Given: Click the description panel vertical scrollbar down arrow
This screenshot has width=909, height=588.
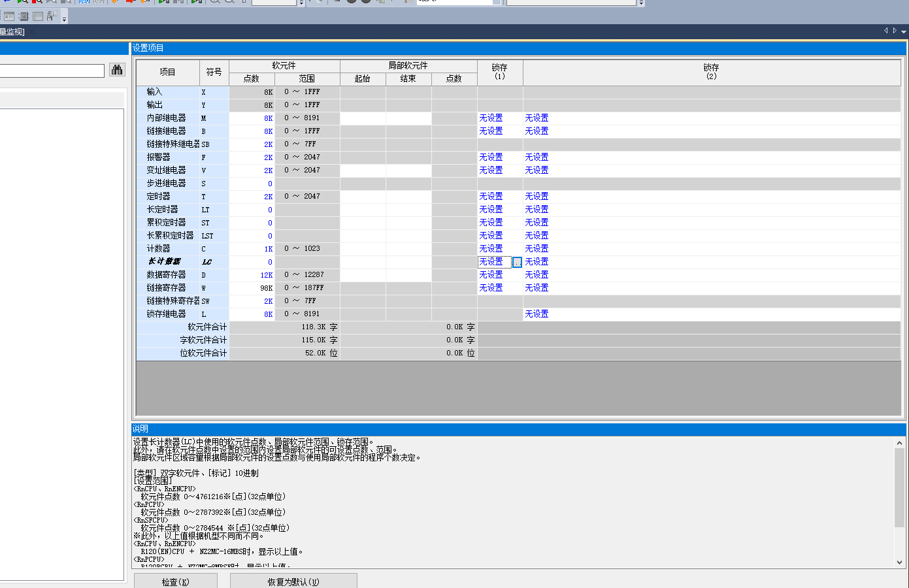Looking at the screenshot, I should (899, 562).
